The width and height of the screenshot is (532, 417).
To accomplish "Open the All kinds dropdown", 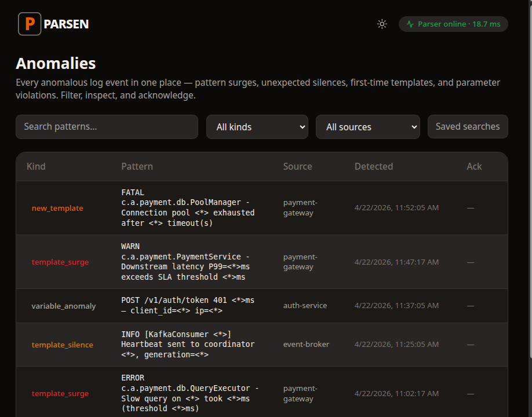I will point(257,126).
